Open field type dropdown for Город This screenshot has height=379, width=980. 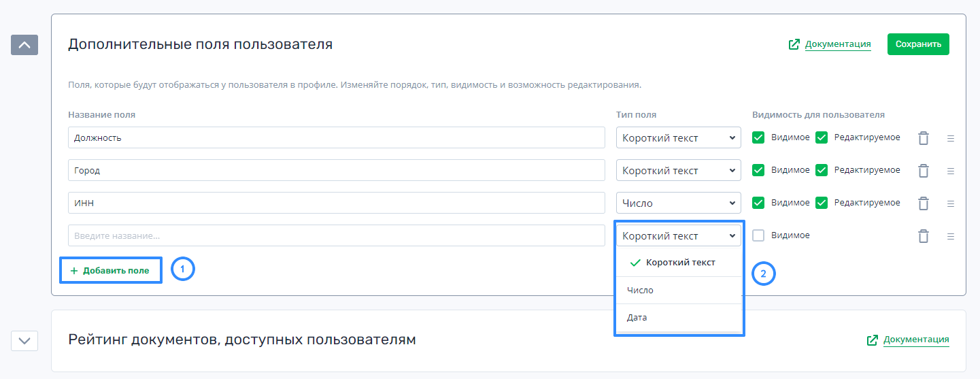click(679, 170)
